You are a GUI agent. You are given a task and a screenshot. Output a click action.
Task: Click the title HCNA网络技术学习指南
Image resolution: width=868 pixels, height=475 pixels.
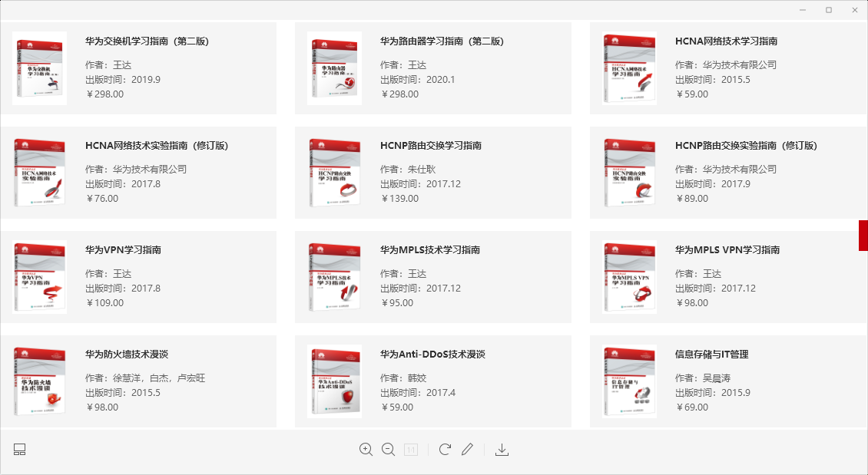pyautogui.click(x=727, y=41)
